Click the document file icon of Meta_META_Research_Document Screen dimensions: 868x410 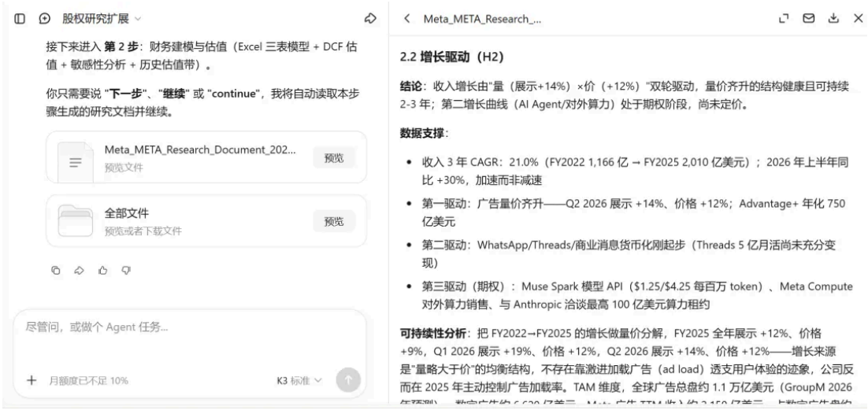(76, 161)
